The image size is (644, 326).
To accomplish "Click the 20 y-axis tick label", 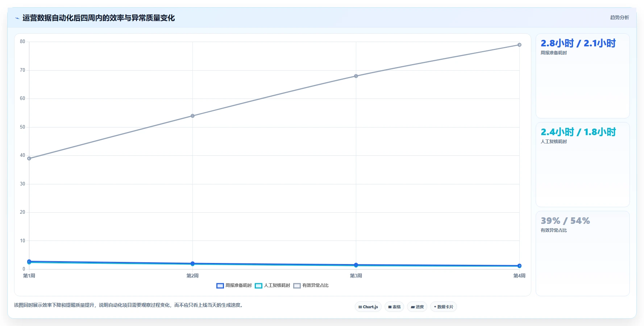I will point(22,212).
